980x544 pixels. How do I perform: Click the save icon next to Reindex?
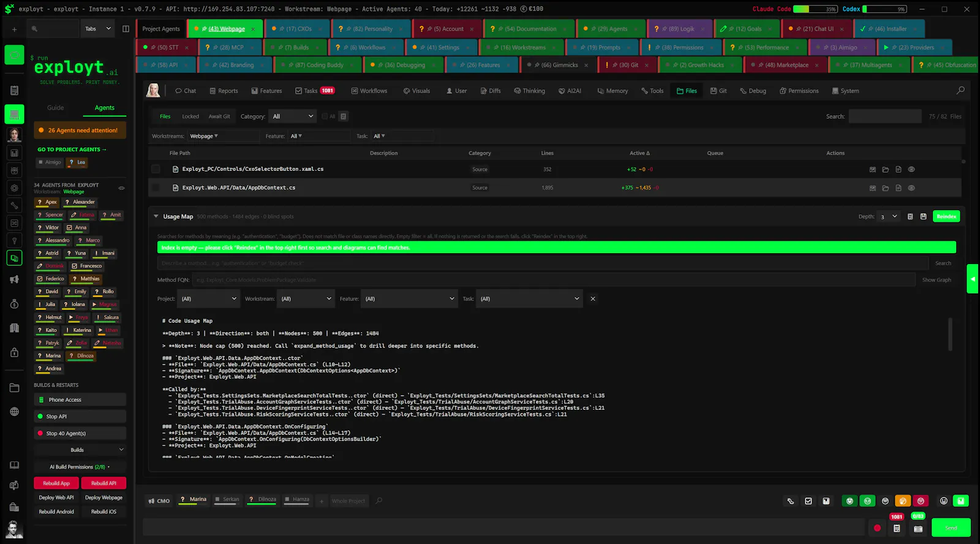click(x=923, y=216)
